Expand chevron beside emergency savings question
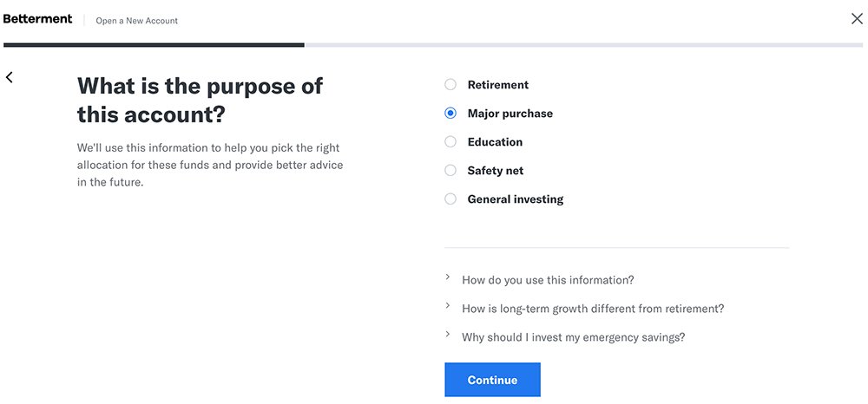 pos(448,334)
